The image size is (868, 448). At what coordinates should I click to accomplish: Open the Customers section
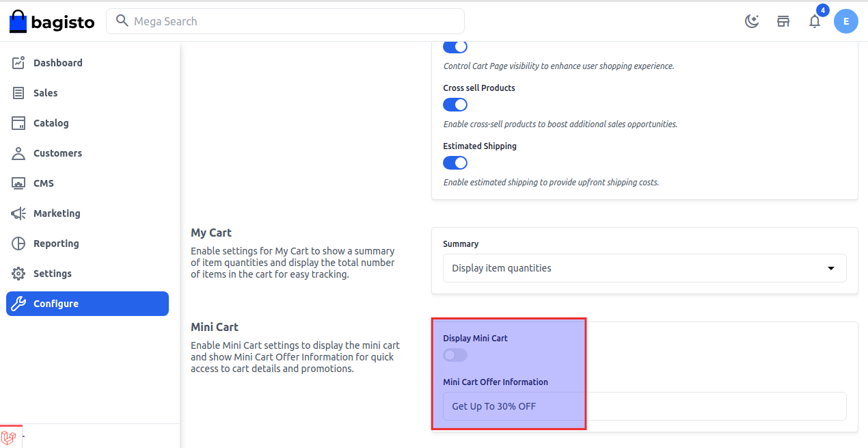click(x=57, y=153)
